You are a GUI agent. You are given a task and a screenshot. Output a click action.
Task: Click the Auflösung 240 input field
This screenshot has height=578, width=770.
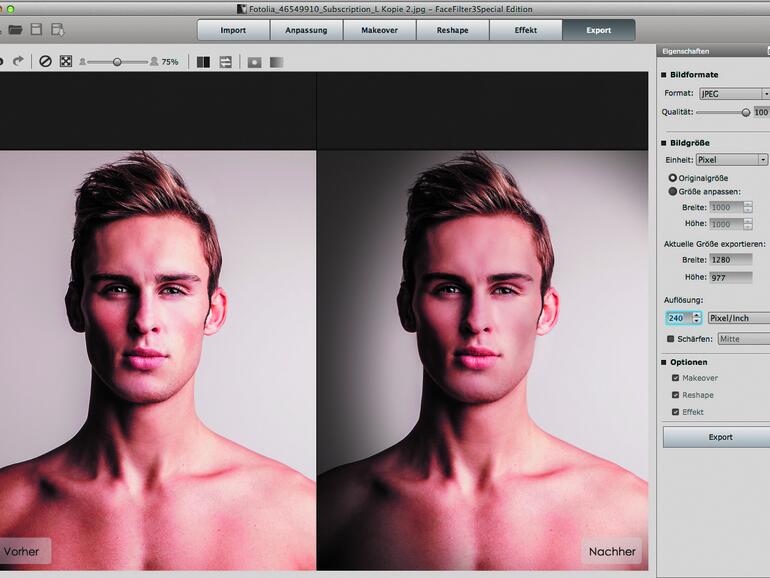678,318
